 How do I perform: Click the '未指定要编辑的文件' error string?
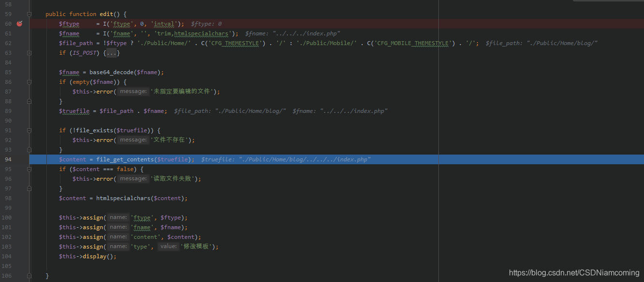(x=182, y=92)
